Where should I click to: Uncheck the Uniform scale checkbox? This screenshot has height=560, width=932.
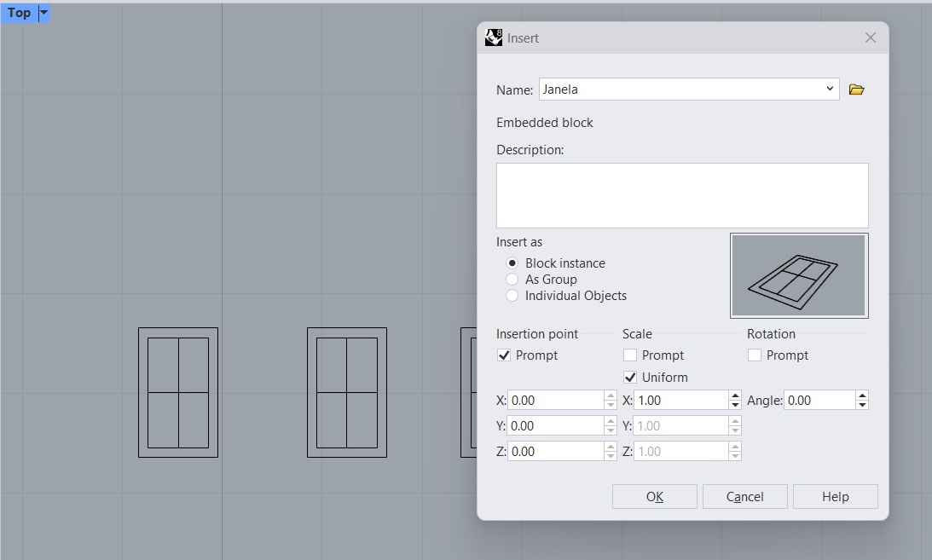630,378
